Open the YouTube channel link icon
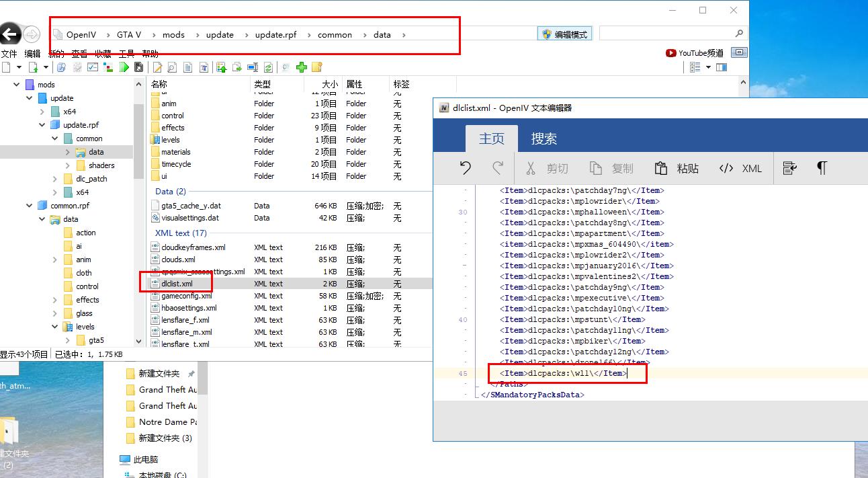868x478 pixels. pos(670,52)
